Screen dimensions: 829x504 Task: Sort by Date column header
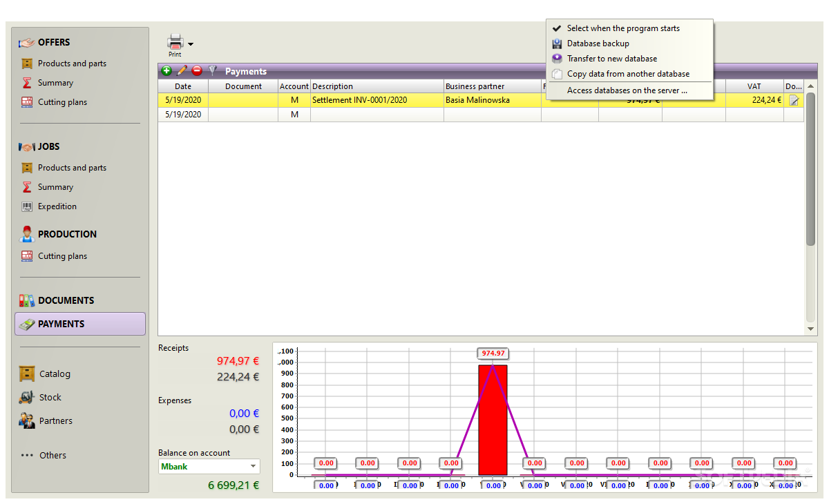click(x=183, y=86)
